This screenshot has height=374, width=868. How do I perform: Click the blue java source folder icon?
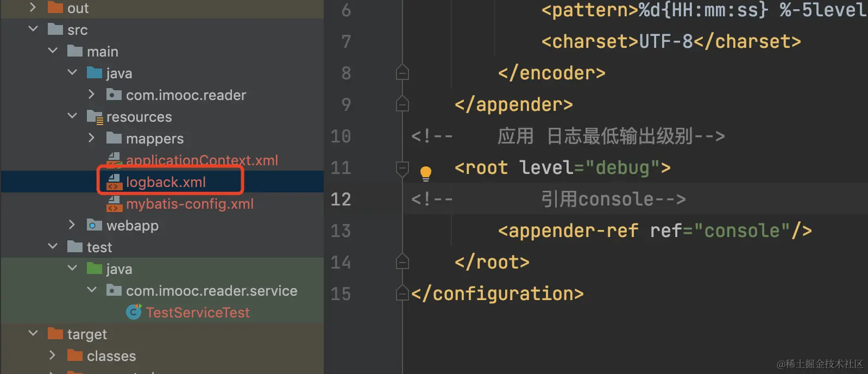[95, 73]
